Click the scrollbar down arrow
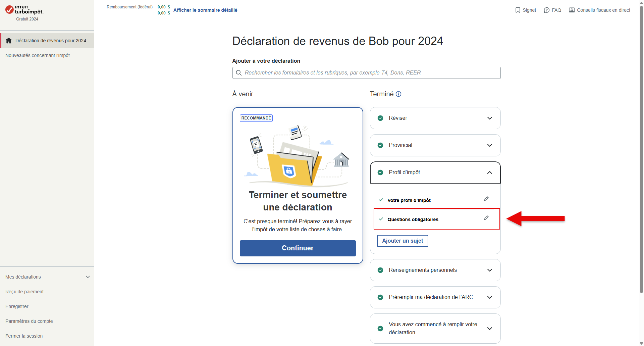 (x=641, y=343)
